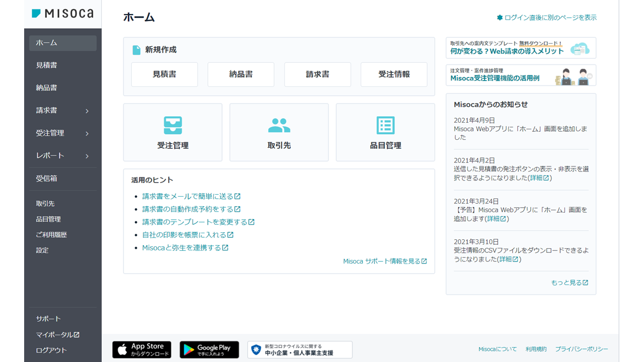Viewport: 644px width, 362px height.
Task: Open Misoca サポート情報を見る link
Action: pos(382,261)
